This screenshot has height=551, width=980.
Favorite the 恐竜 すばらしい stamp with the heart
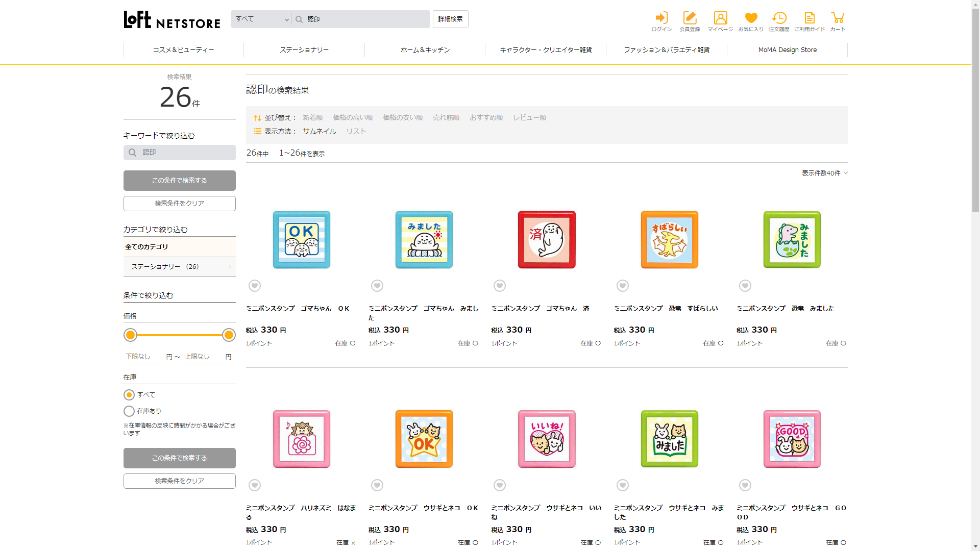(622, 286)
